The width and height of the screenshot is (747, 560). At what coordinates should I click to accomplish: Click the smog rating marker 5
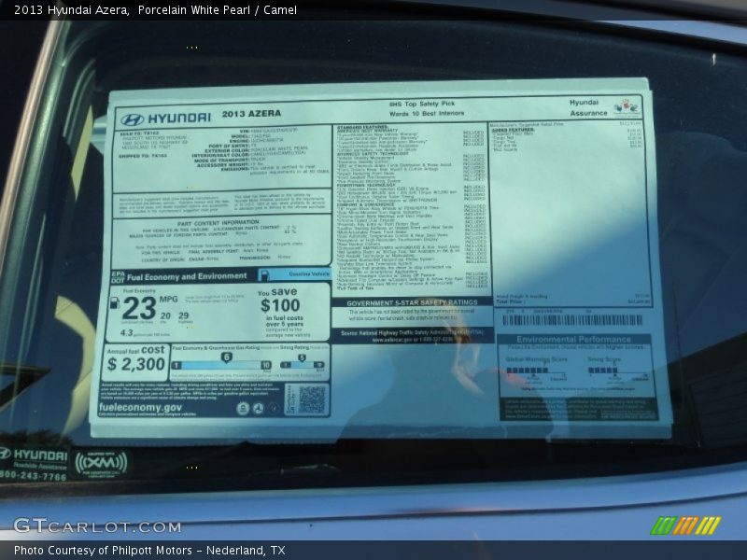point(302,358)
